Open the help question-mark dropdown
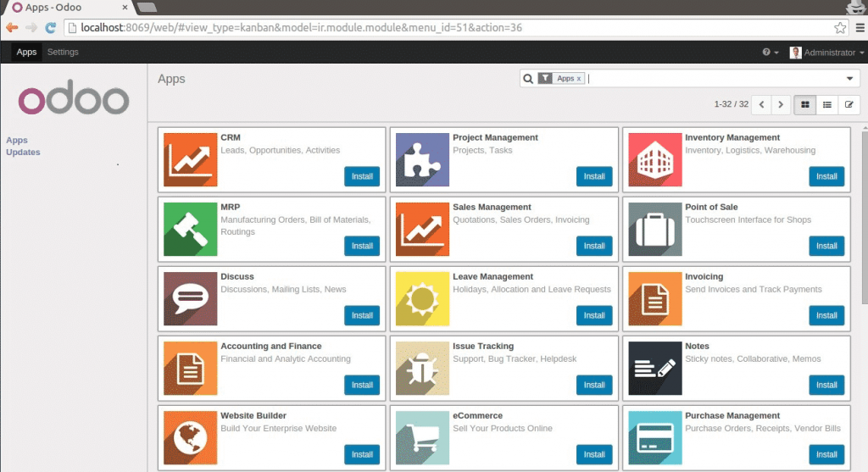The image size is (868, 472). [770, 52]
